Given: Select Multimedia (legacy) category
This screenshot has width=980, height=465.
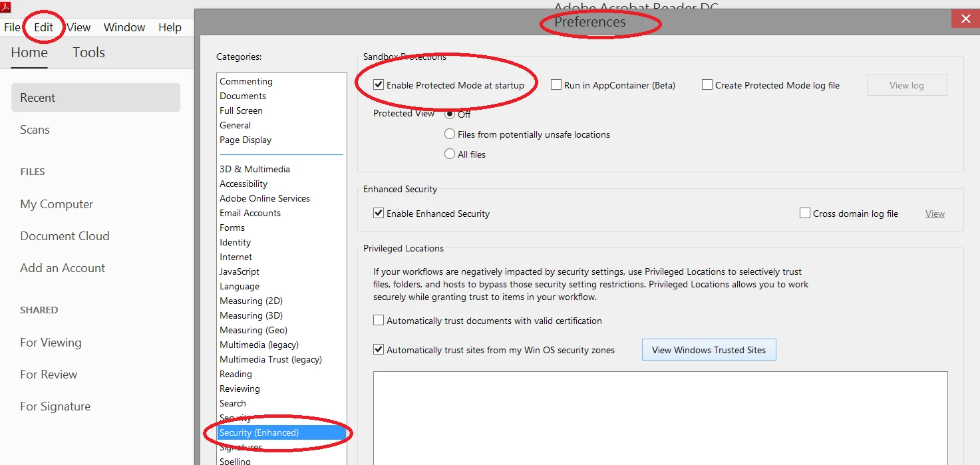Looking at the screenshot, I should [x=259, y=345].
